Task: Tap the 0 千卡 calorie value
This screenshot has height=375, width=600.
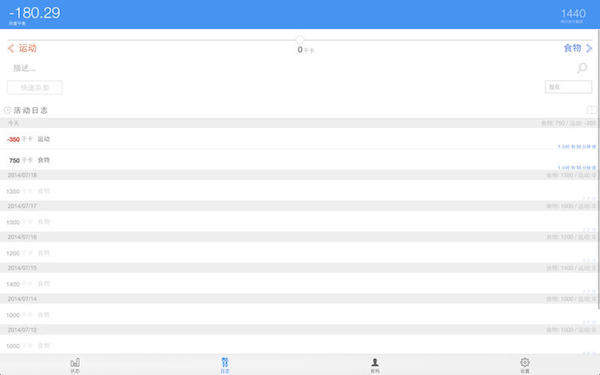Action: (305, 50)
